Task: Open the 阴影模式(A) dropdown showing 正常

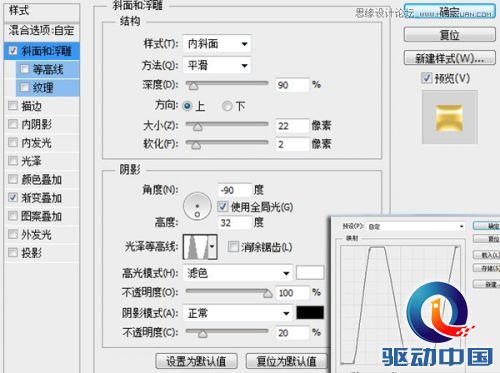Action: tap(238, 313)
